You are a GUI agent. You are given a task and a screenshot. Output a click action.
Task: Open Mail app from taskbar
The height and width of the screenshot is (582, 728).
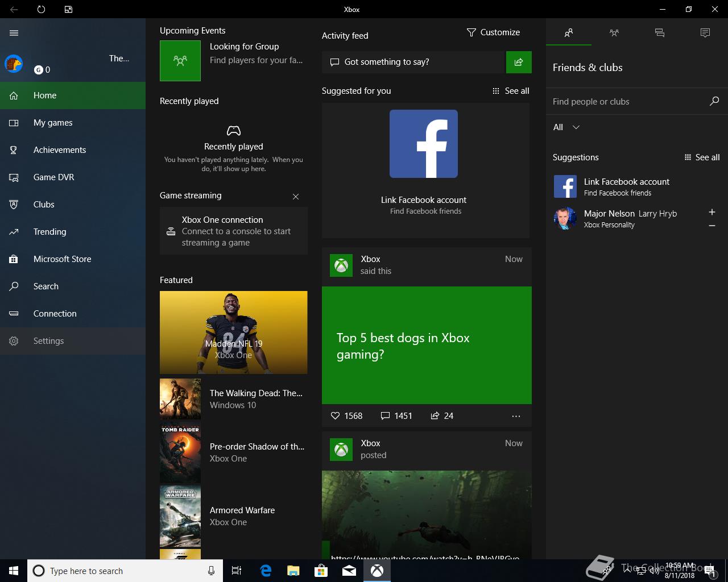point(349,571)
